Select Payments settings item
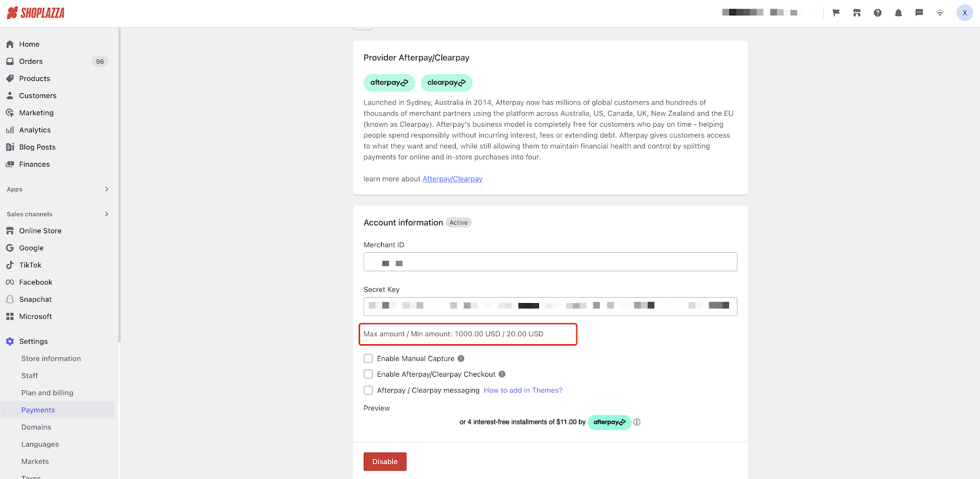 tap(58, 410)
